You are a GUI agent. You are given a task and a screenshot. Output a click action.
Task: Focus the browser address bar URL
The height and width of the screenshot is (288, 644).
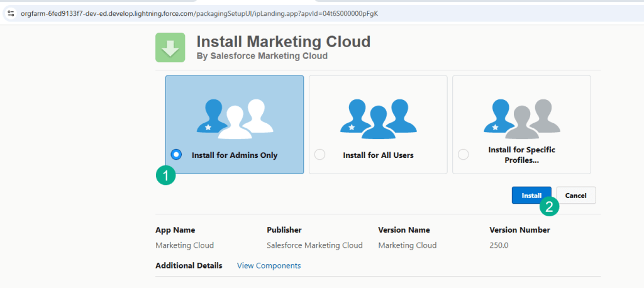click(x=201, y=13)
